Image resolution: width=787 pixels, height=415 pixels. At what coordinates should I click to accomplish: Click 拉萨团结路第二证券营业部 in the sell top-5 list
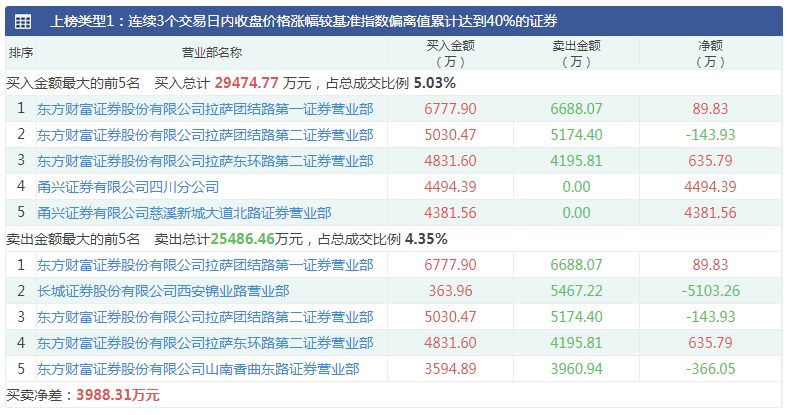(205, 317)
